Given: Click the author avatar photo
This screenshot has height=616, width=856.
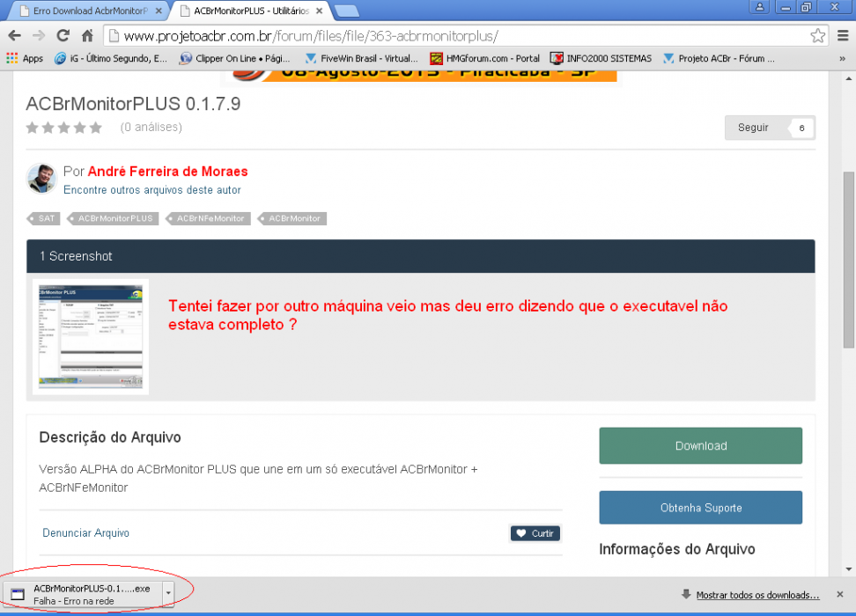Looking at the screenshot, I should [x=41, y=179].
